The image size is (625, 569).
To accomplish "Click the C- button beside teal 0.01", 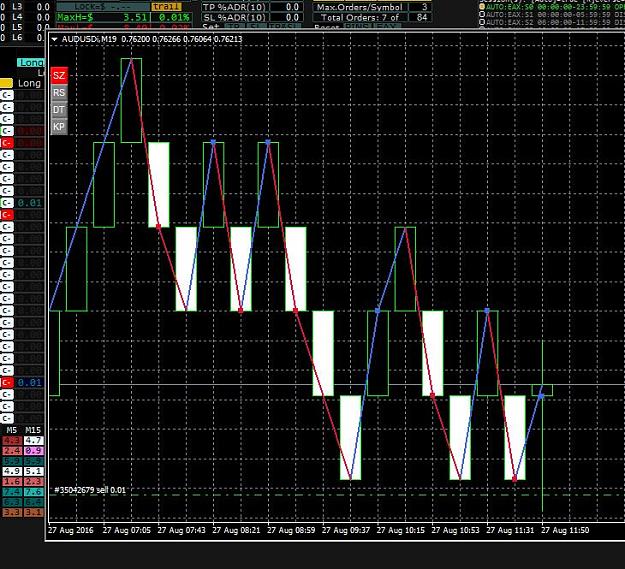I will pos(7,203).
